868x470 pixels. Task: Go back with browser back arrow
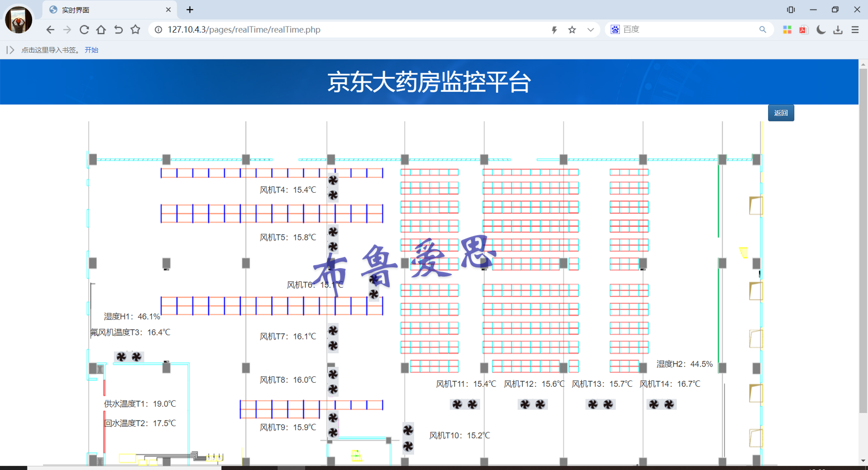(x=50, y=30)
